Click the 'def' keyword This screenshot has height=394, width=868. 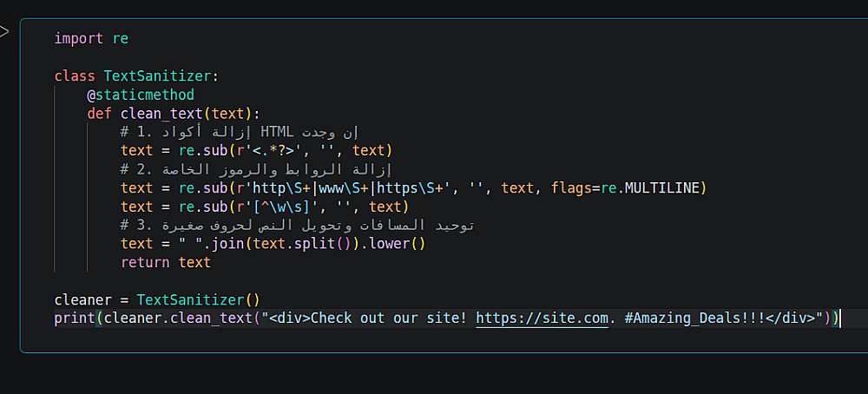tap(99, 114)
